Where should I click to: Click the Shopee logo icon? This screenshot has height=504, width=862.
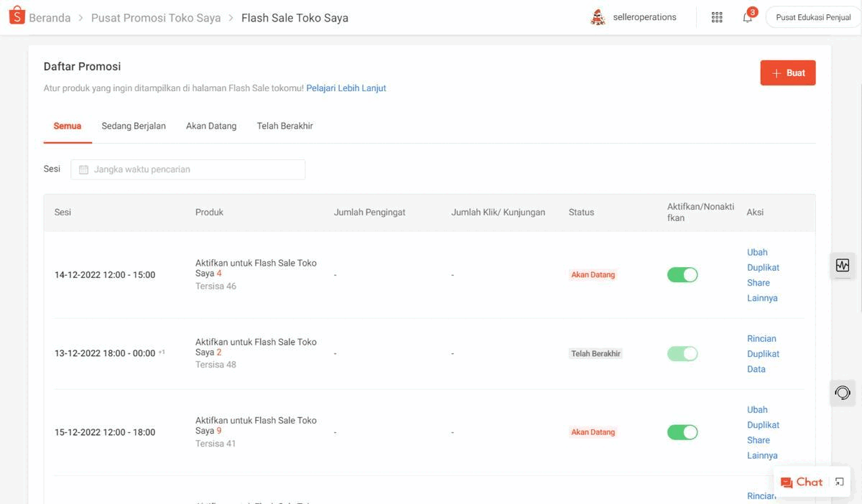17,16
